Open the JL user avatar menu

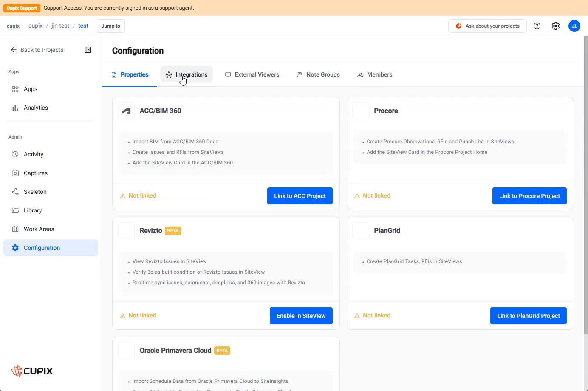coord(574,26)
